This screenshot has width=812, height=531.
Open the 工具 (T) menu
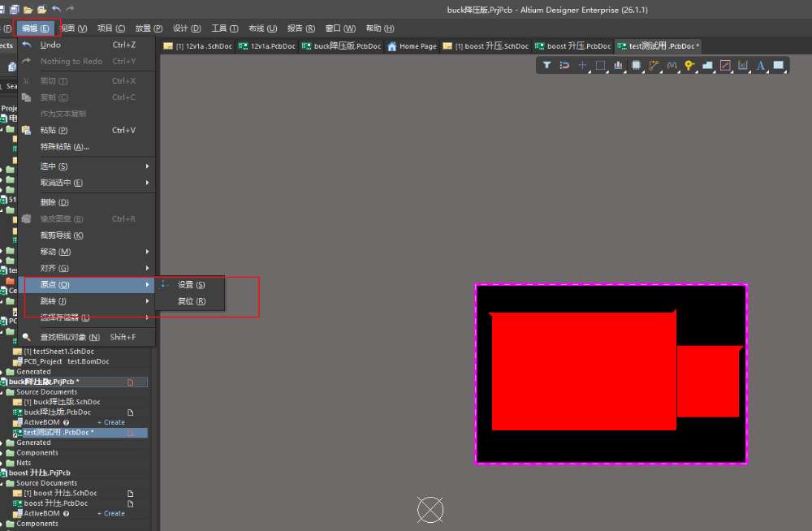tap(225, 28)
